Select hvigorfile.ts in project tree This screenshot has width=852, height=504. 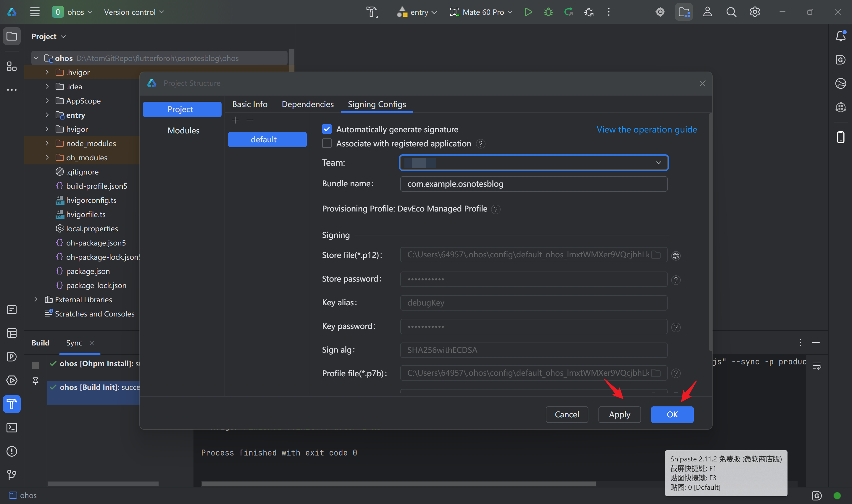pos(85,214)
